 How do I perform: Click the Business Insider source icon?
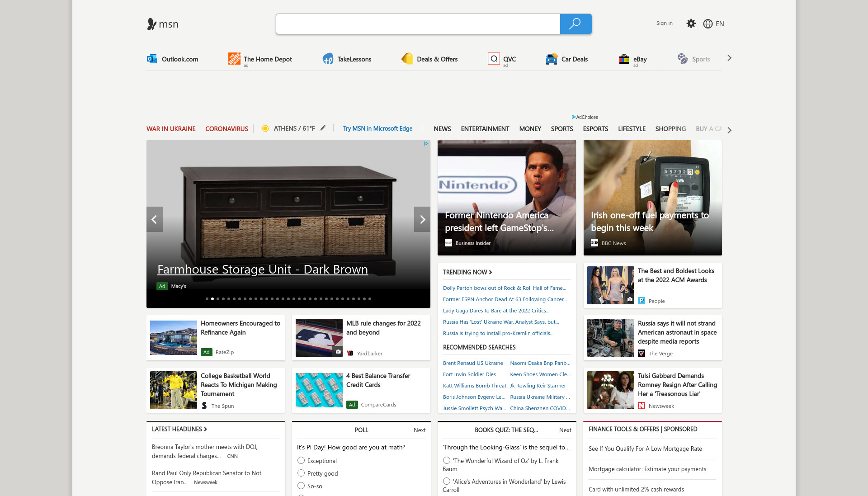click(448, 243)
